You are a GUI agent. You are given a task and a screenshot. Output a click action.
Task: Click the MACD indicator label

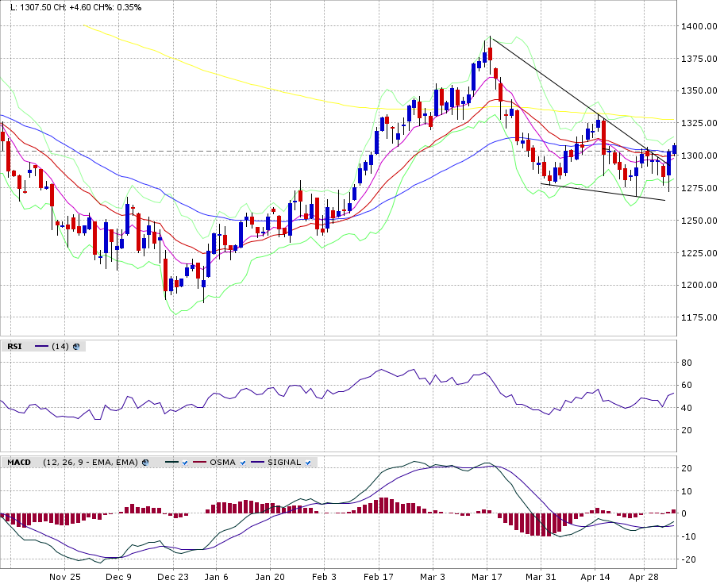(19, 462)
